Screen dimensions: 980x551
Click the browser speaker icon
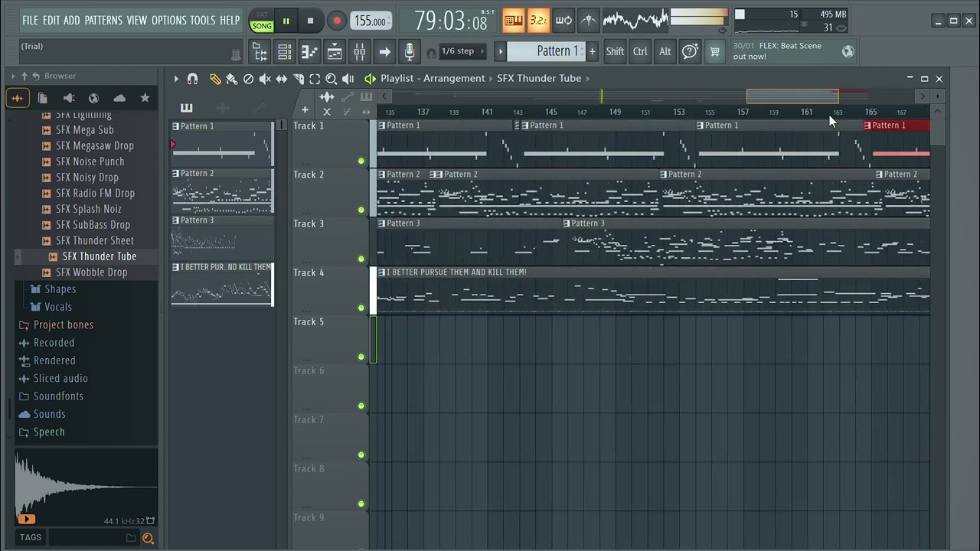[68, 98]
